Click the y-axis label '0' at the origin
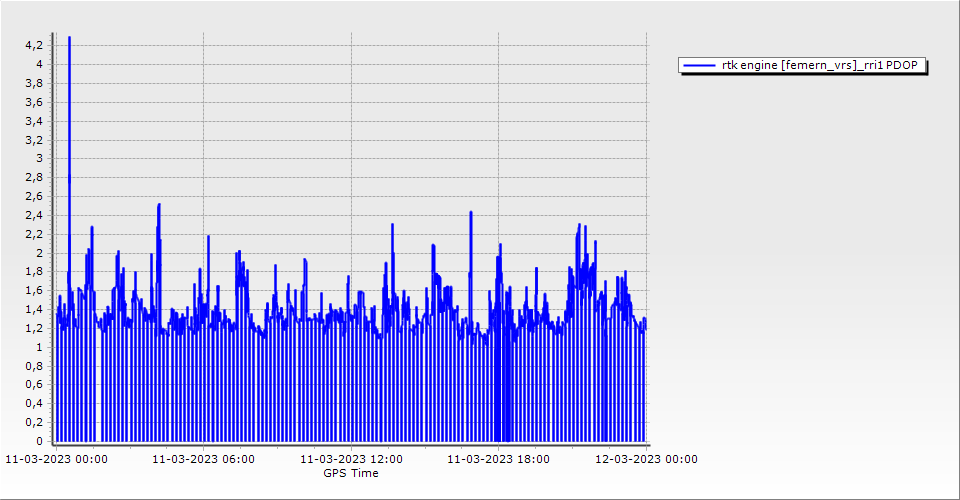 coord(39,441)
